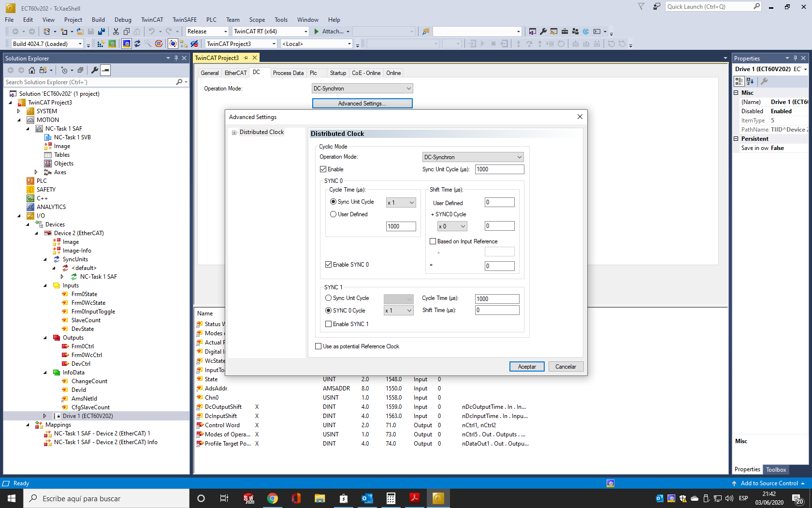Click the Save All toolbar icon

click(101, 31)
